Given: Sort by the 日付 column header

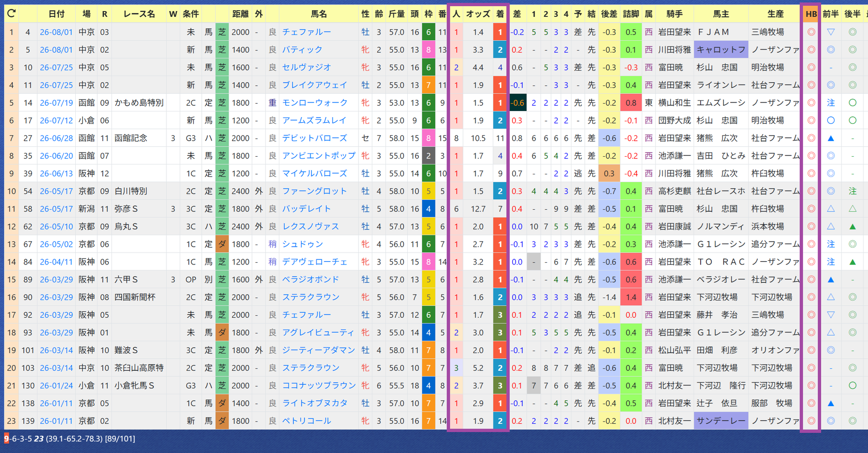Looking at the screenshot, I should pyautogui.click(x=56, y=14).
